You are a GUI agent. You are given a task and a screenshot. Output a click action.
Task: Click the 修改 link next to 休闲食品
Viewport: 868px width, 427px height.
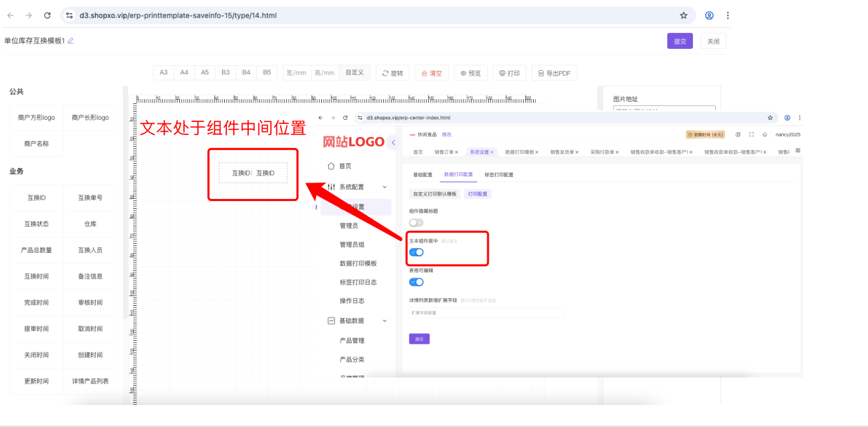(x=447, y=134)
